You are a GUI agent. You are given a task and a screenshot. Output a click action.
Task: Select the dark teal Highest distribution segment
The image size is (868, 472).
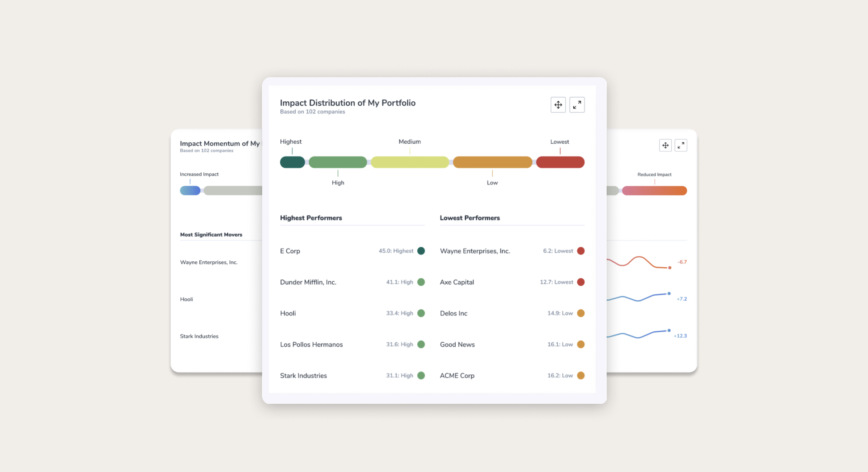292,162
